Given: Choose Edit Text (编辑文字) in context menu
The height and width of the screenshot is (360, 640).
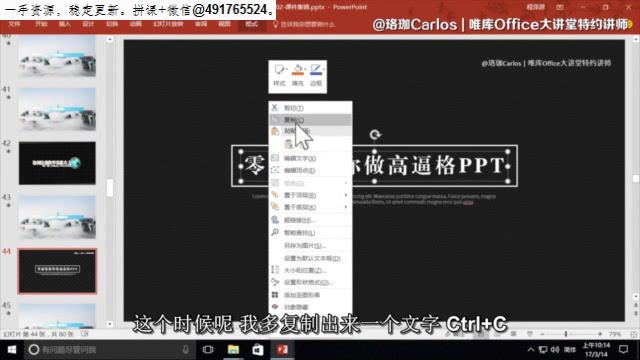Looking at the screenshot, I should 310,158.
